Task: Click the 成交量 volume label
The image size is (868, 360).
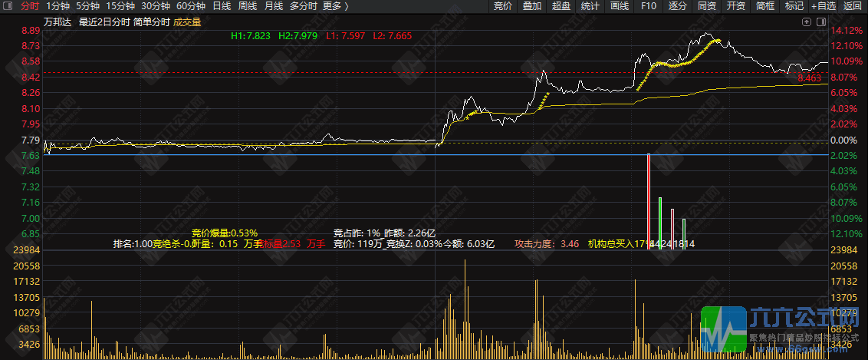Action: tap(186, 23)
